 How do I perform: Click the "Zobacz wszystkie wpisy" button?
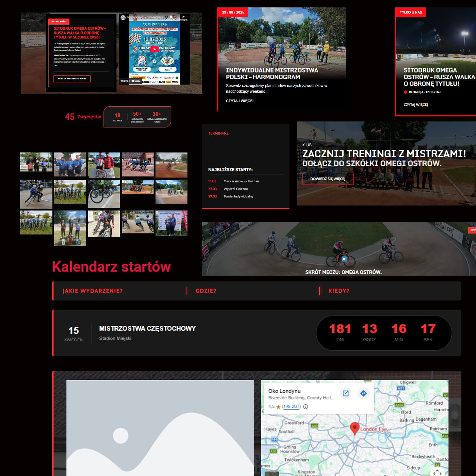(x=72, y=79)
